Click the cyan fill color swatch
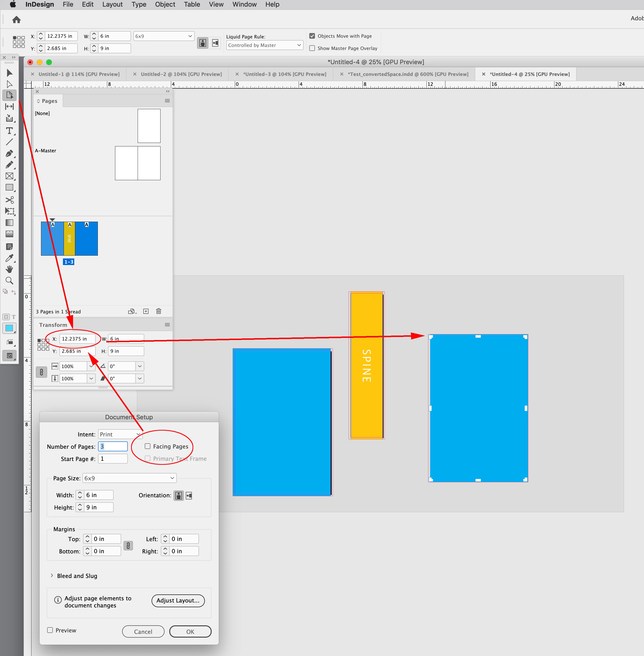The image size is (644, 656). pyautogui.click(x=9, y=328)
